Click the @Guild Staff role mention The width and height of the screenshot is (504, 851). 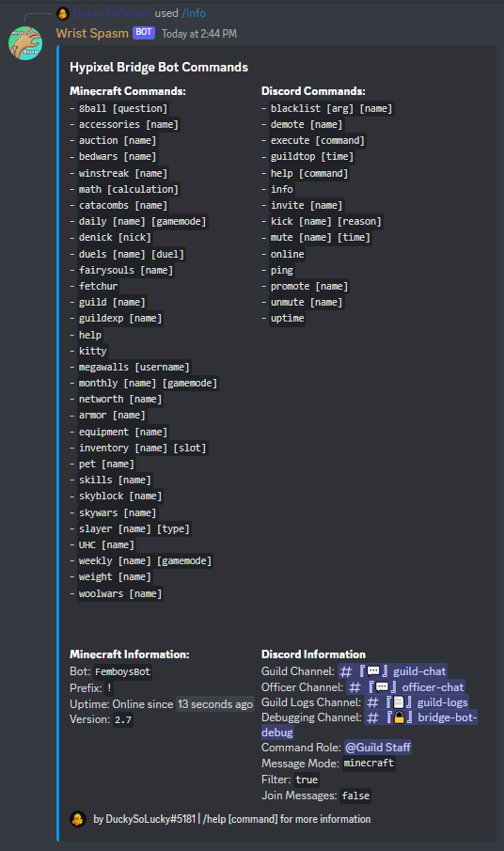378,748
